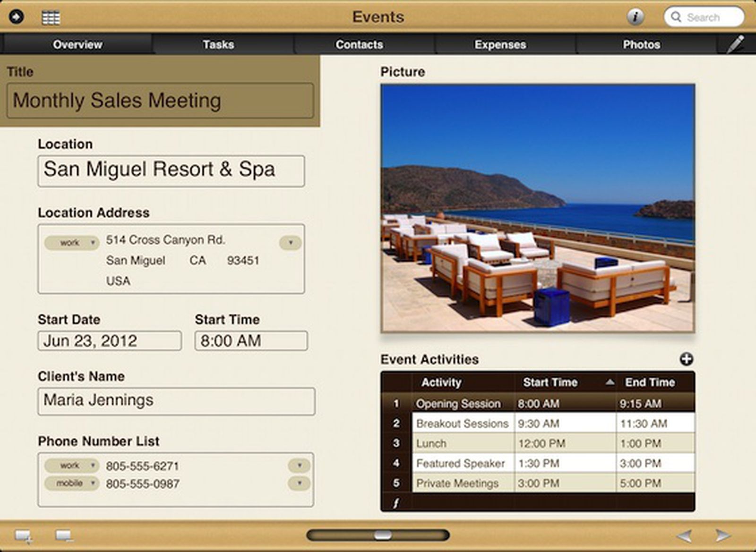
Task: Switch to the Contacts tab
Action: (360, 44)
